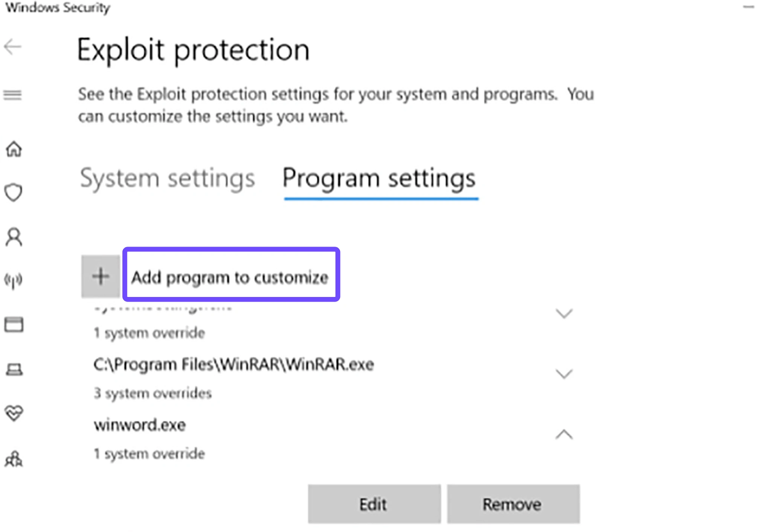The image size is (764, 532).
Task: Open Firewall & network protection icon
Action: (x=13, y=280)
